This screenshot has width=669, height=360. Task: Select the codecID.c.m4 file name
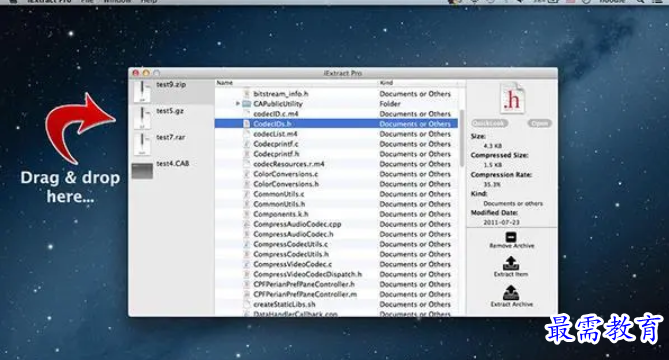pos(276,114)
